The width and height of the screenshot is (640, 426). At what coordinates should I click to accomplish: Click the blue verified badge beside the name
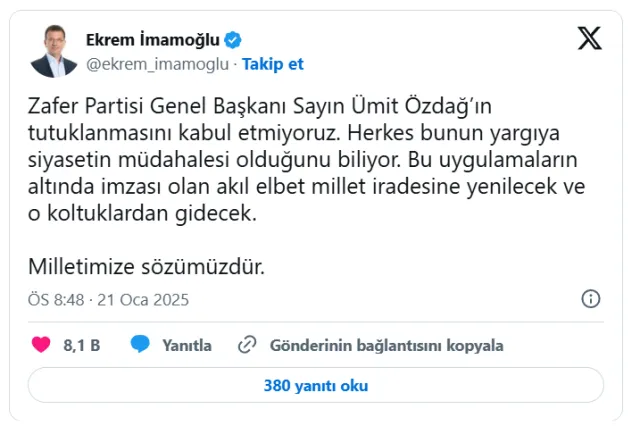(233, 40)
